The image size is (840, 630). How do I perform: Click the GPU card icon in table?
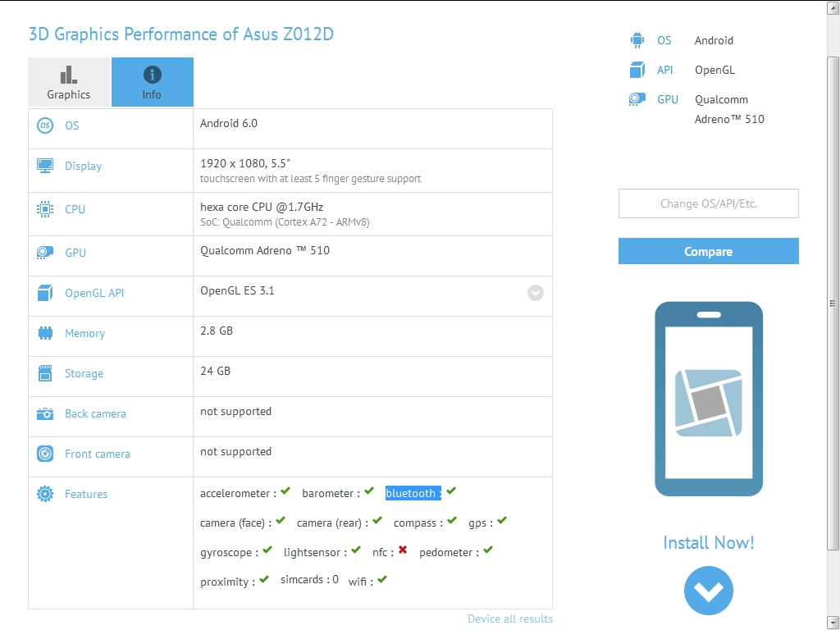(45, 253)
